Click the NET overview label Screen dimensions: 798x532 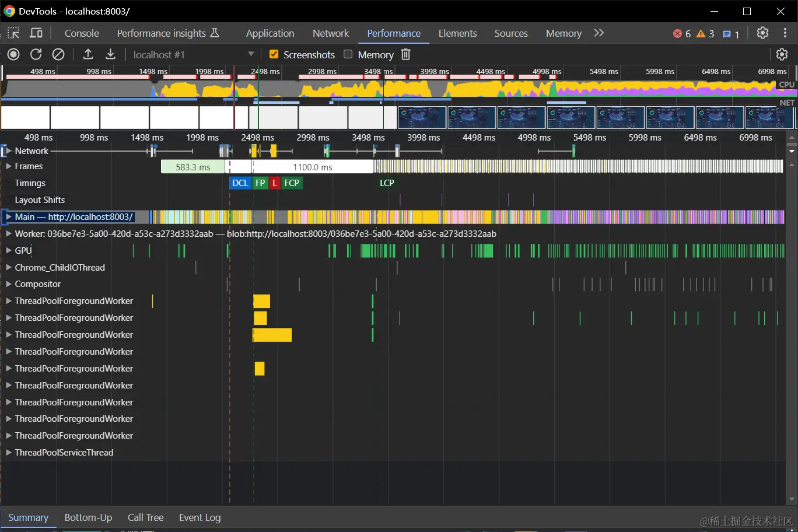pos(787,103)
